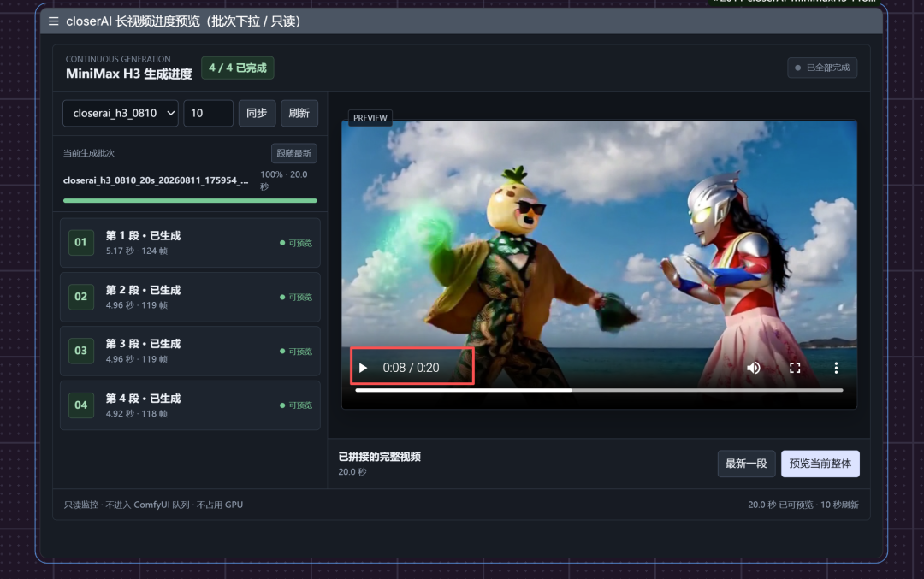The image size is (924, 579).
Task: Click the 最新一段 button
Action: [x=746, y=464]
